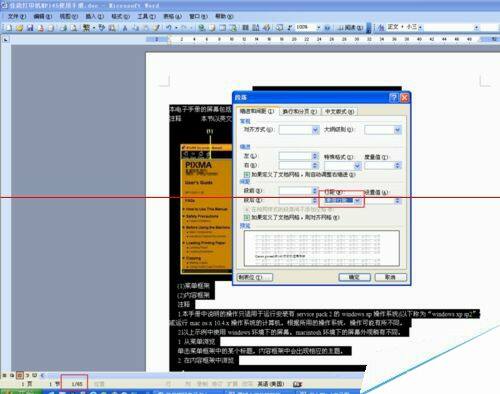
Task: Click the Undo arrow toolbar icon
Action: [x=169, y=28]
